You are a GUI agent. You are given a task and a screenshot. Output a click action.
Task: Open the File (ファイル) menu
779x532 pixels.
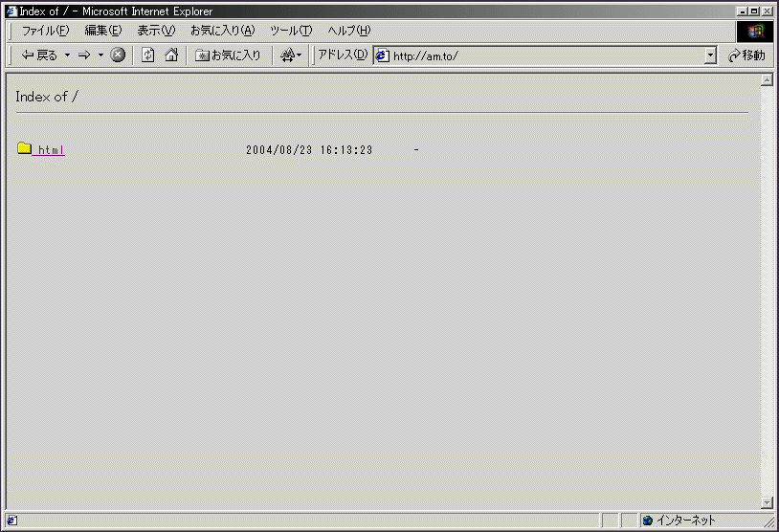pyautogui.click(x=45, y=31)
